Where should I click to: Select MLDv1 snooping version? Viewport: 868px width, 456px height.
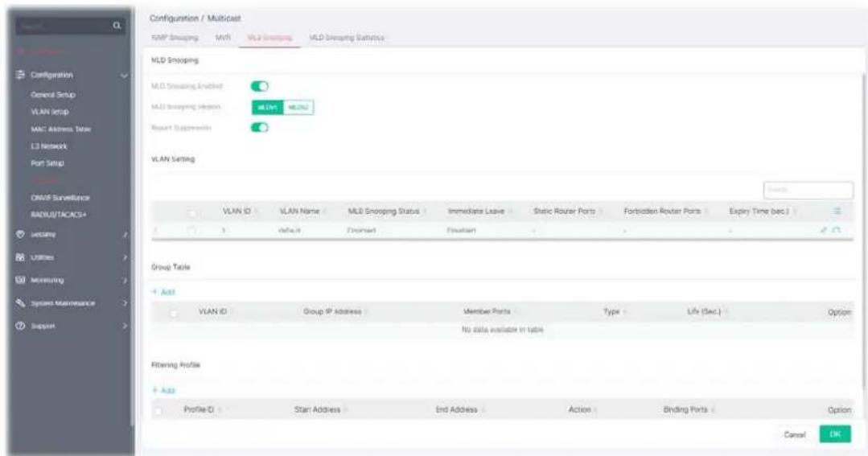pos(268,107)
